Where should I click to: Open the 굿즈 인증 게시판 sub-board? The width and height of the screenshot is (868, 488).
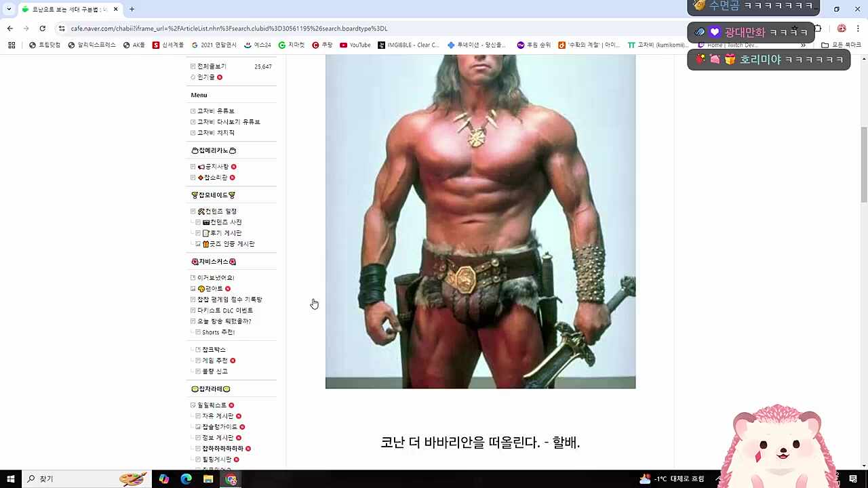pyautogui.click(x=229, y=244)
